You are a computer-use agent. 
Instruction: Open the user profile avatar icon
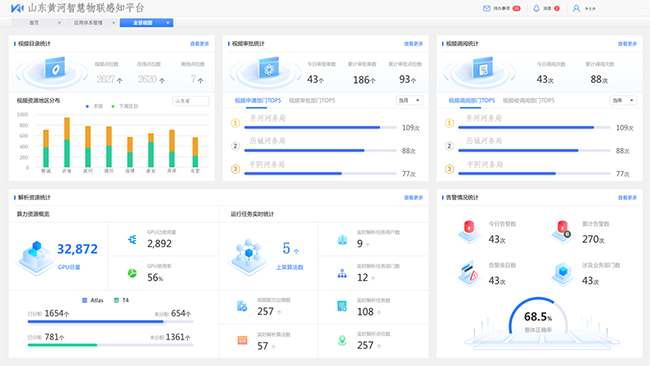pyautogui.click(x=576, y=8)
